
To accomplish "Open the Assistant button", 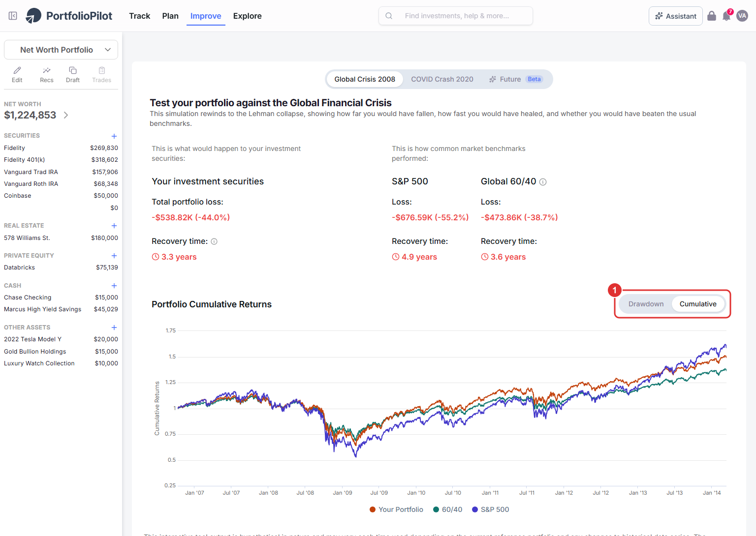I will point(676,16).
